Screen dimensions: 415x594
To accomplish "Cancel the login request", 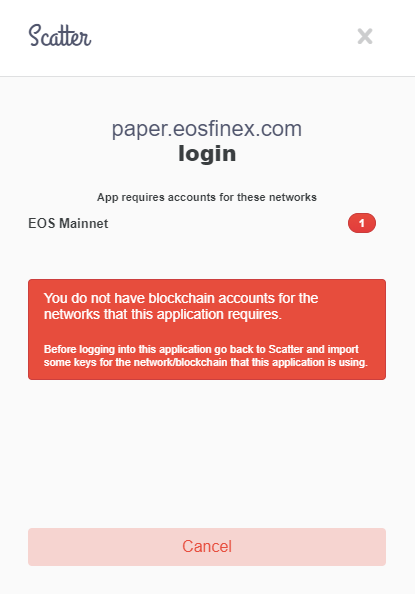I will pyautogui.click(x=207, y=547).
